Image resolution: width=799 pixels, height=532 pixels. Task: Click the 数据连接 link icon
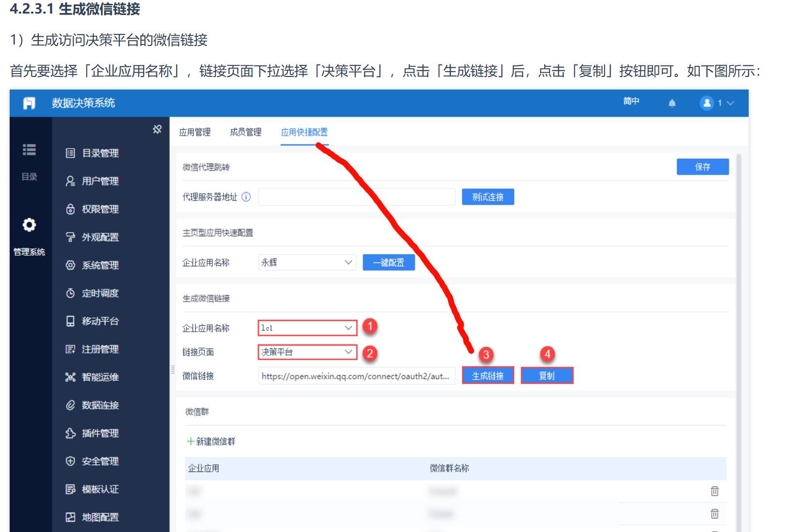[70, 405]
